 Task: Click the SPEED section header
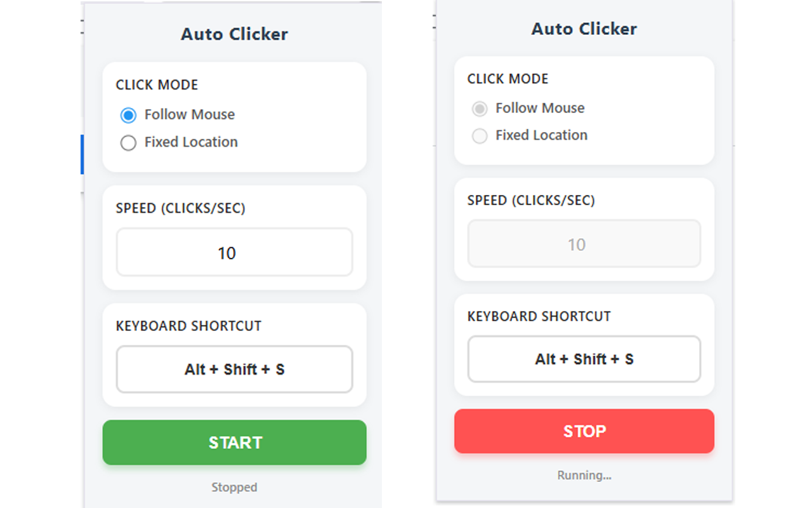181,208
